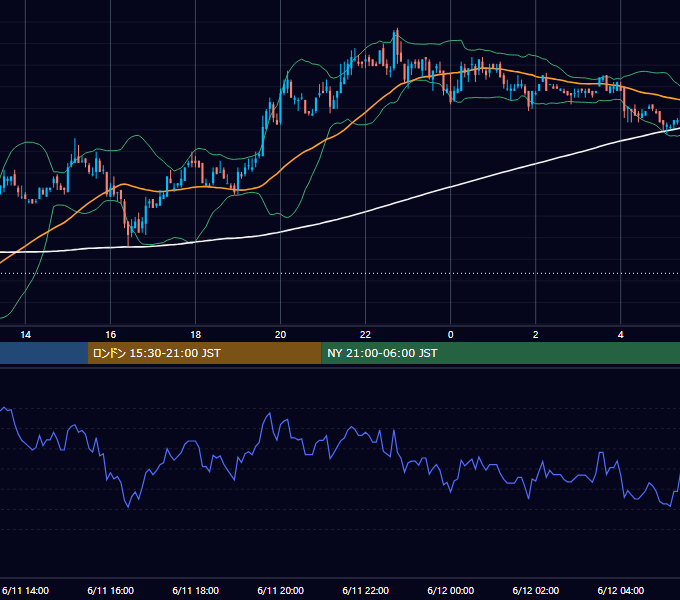Image resolution: width=680 pixels, height=600 pixels.
Task: Select the NY 21:00-06:00 JST session bar
Action: 500,353
